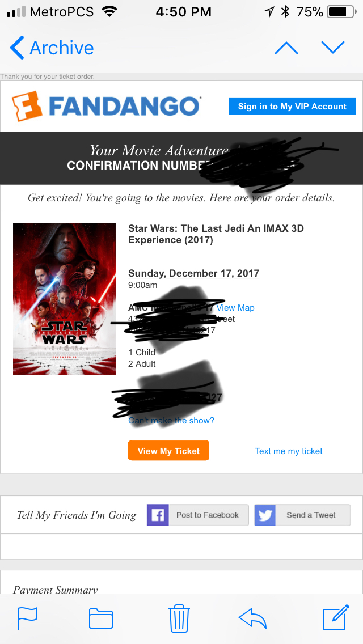Tap the battery indicator in status bar
The height and width of the screenshot is (644, 363).
click(342, 12)
